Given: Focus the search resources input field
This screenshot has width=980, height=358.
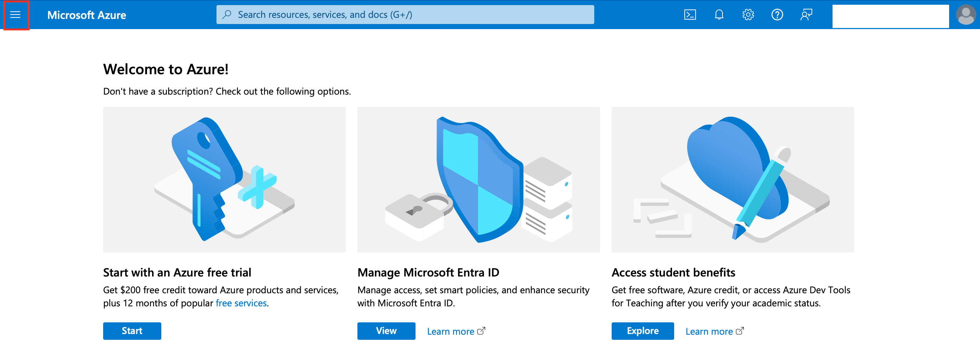Looking at the screenshot, I should (411, 15).
